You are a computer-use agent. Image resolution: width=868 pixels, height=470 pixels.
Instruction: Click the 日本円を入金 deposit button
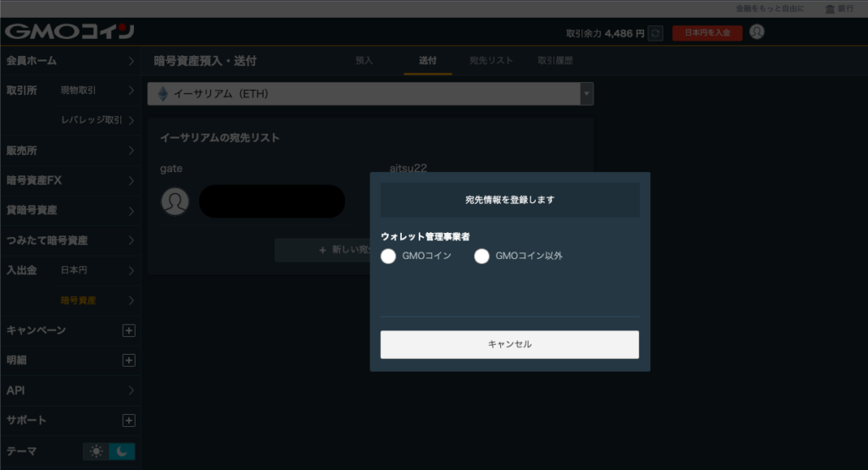tap(707, 33)
